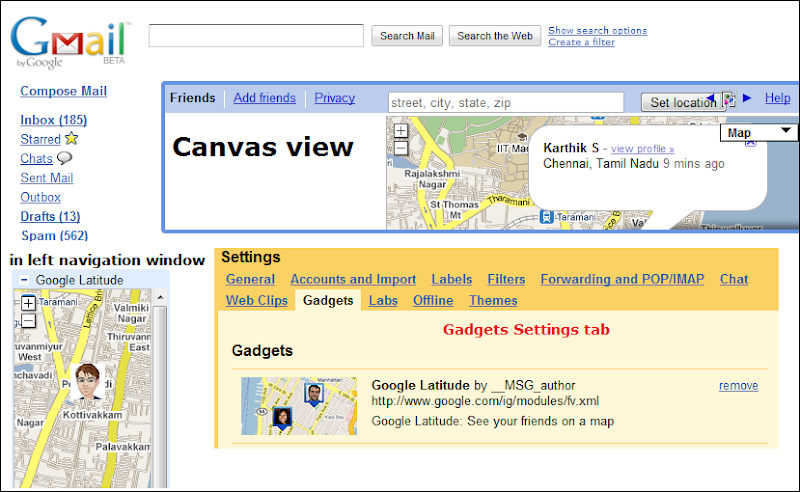Open the Web Clips tab
Image resolution: width=800 pixels, height=492 pixels.
click(x=257, y=301)
